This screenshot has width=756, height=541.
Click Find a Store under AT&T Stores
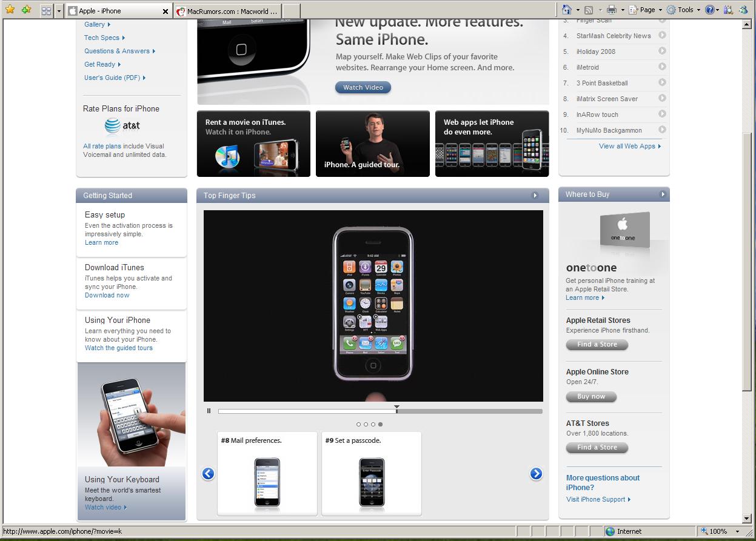(597, 448)
